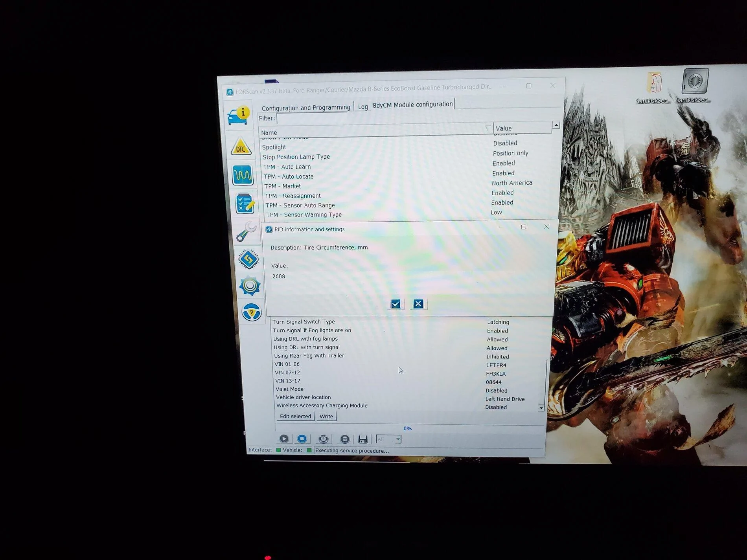This screenshot has height=560, width=747.
Task: Select the BdyCM Module configuration tab
Action: pos(413,104)
